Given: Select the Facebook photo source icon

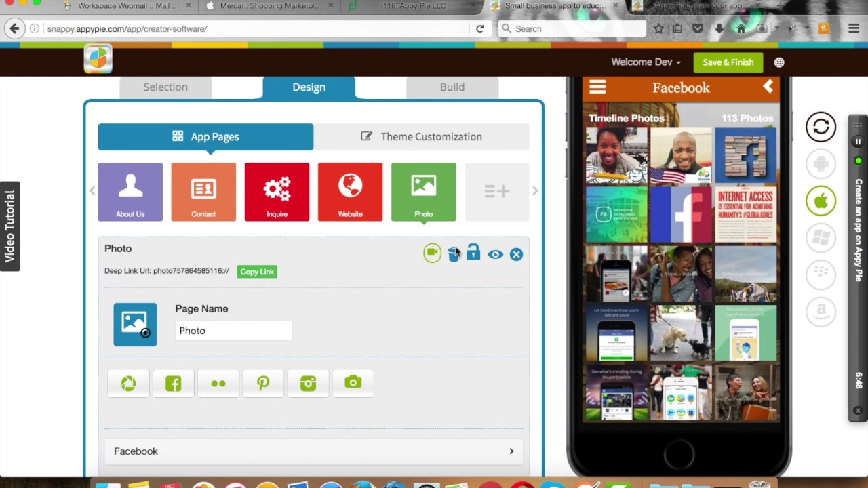Looking at the screenshot, I should tap(173, 384).
